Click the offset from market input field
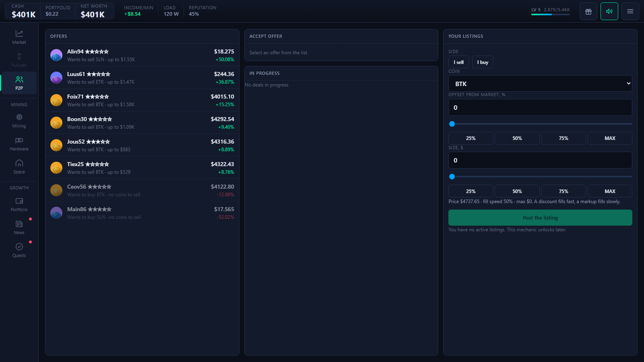The width and height of the screenshot is (644, 362). (540, 107)
